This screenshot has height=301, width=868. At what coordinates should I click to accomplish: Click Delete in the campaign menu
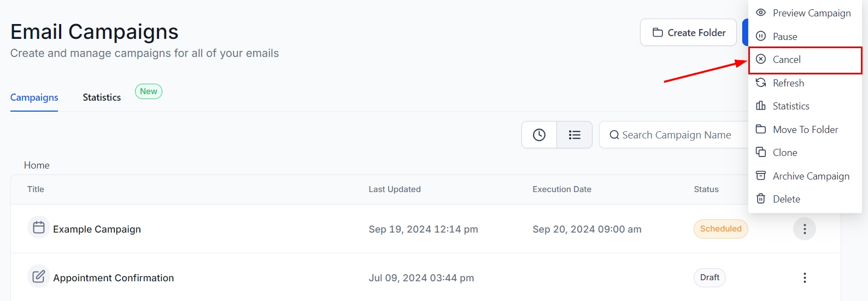786,199
